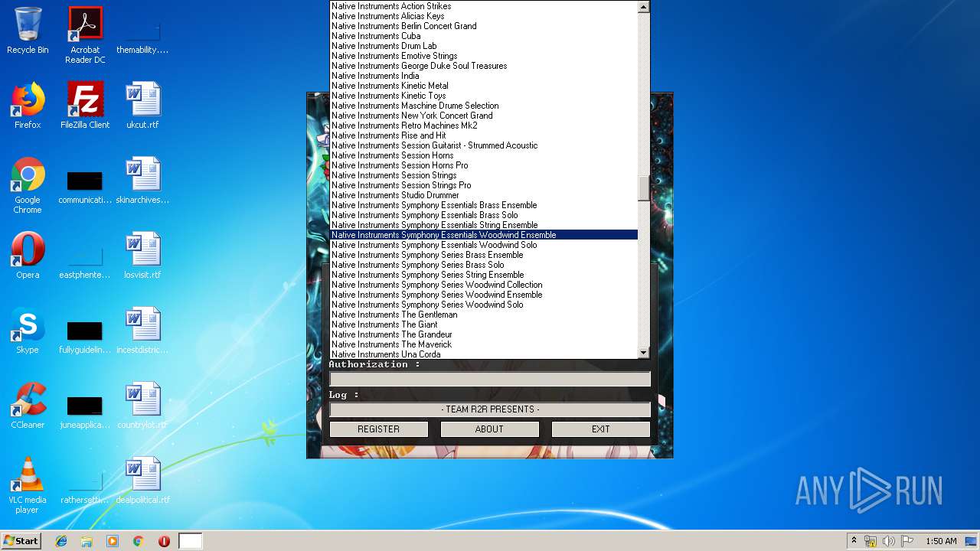Open the themability desktop file
Image resolution: width=980 pixels, height=551 pixels.
point(142,34)
